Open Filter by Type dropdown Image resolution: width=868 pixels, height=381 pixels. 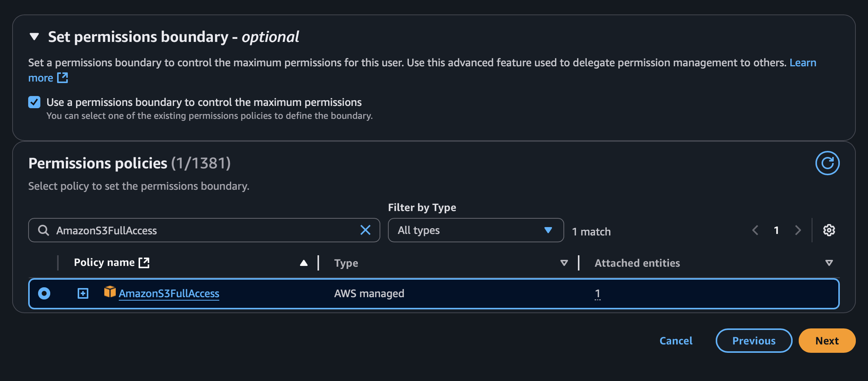(475, 230)
